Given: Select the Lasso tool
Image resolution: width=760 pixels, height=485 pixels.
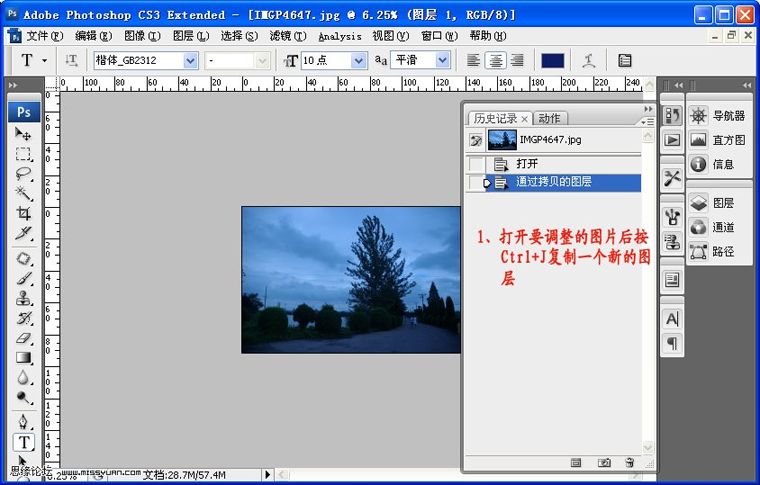Looking at the screenshot, I should coord(23,173).
